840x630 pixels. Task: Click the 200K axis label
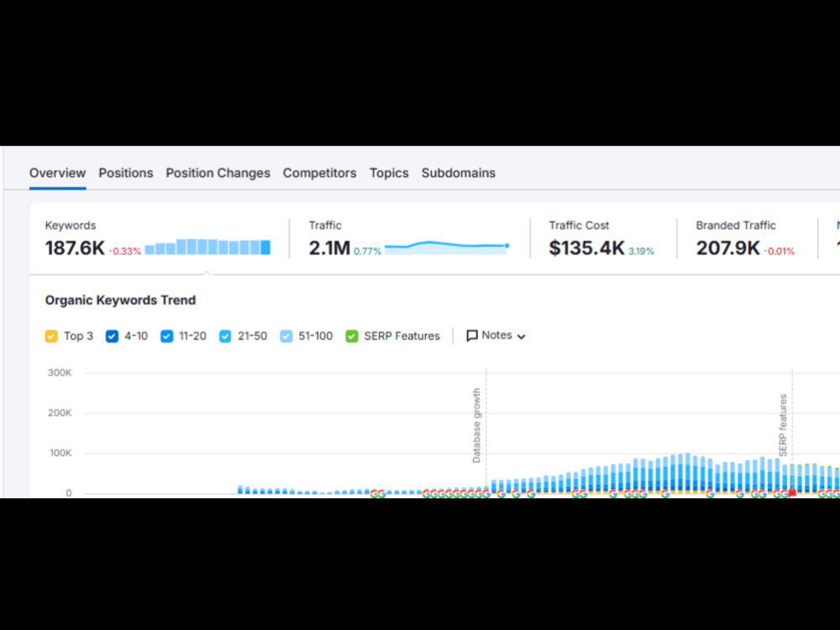60,413
